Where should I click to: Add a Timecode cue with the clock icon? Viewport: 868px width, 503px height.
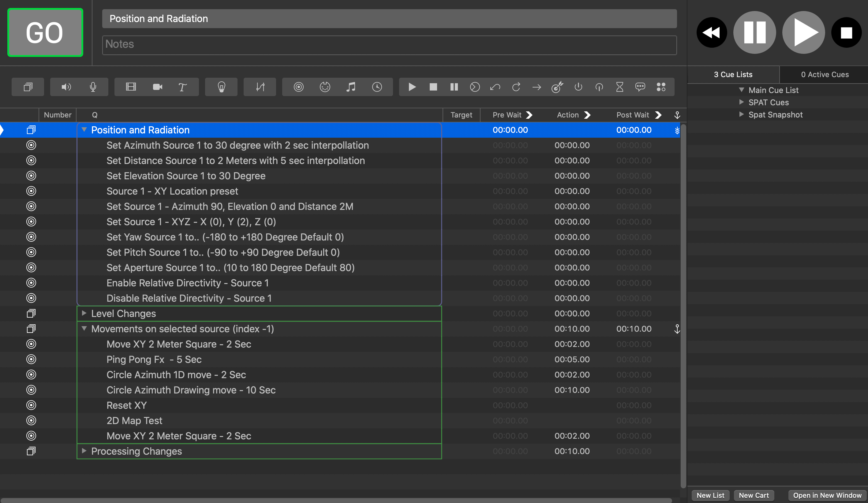(377, 87)
